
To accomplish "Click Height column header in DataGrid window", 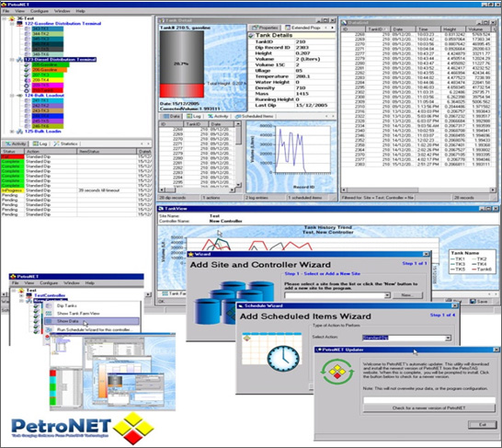I will (452, 29).
